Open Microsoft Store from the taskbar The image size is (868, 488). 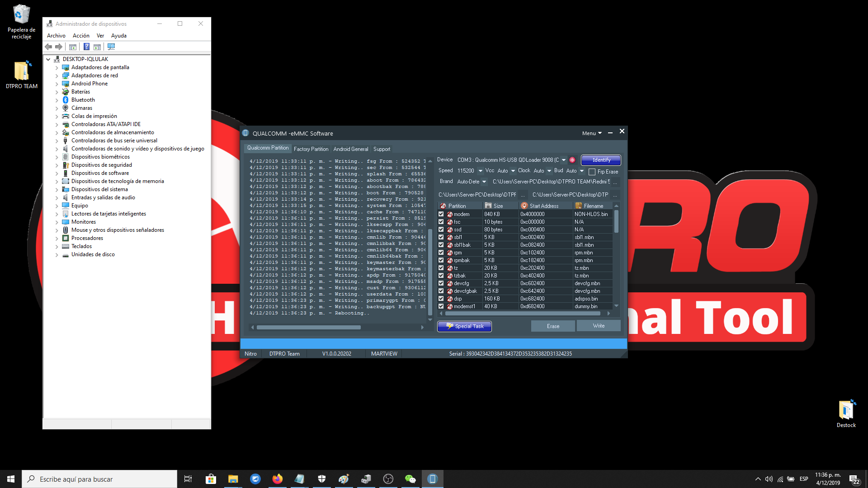click(x=211, y=479)
